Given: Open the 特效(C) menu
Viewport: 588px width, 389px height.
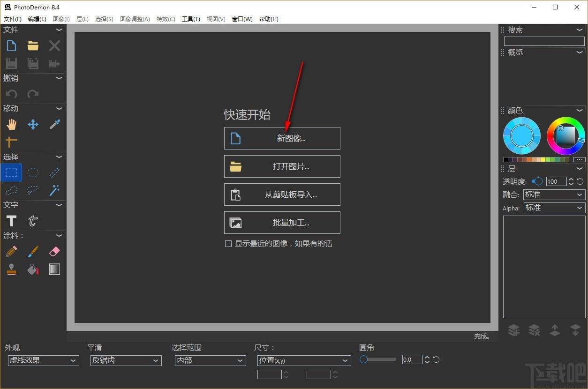Looking at the screenshot, I should pos(166,19).
